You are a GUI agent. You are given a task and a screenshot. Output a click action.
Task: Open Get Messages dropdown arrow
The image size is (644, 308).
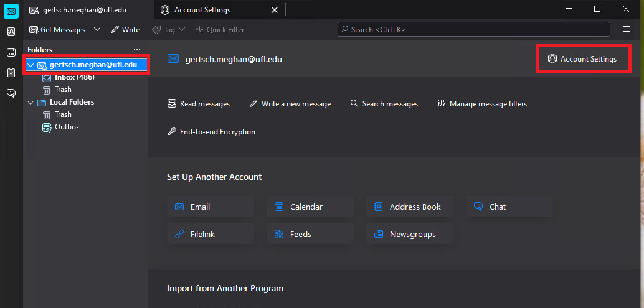(97, 29)
